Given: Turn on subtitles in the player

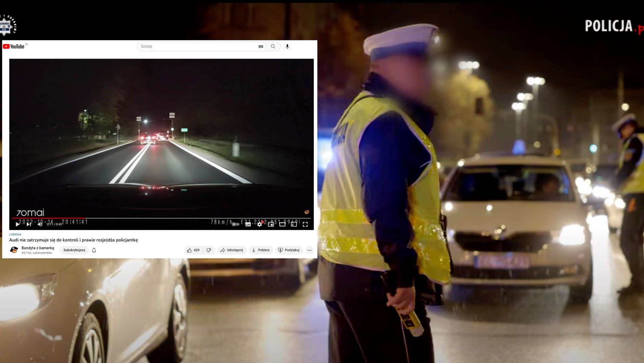Looking at the screenshot, I should 248,224.
